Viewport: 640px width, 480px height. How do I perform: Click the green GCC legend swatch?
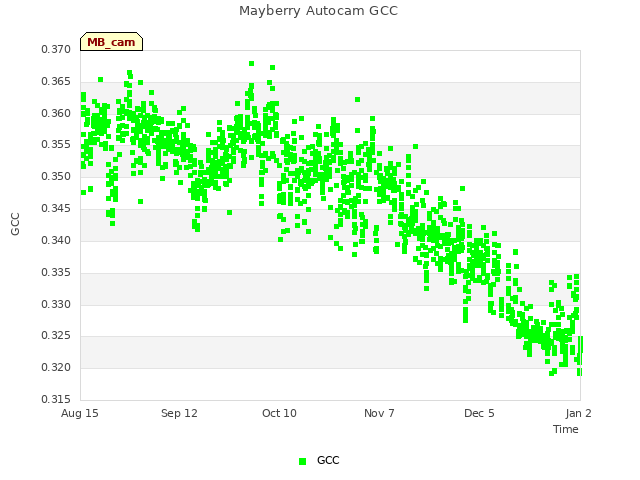tap(302, 461)
